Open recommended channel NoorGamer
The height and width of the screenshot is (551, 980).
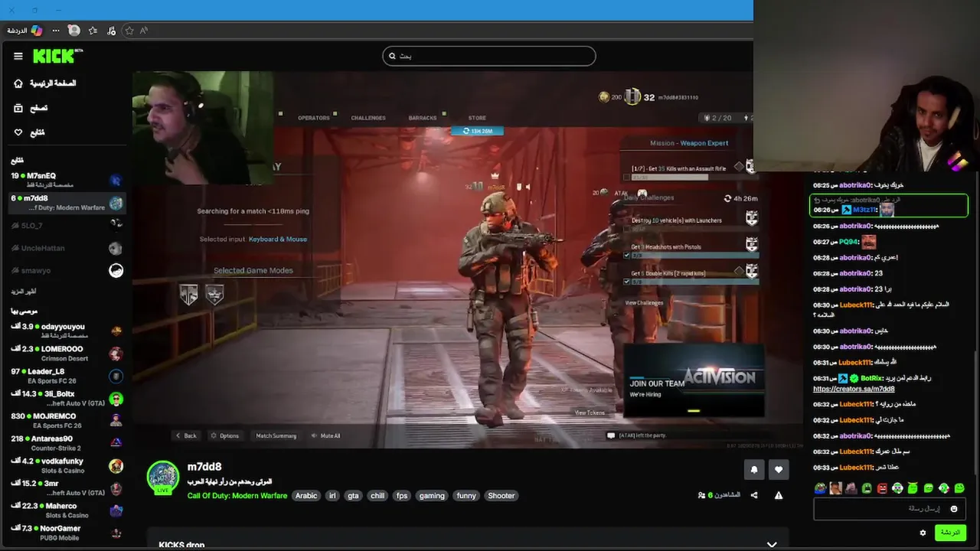pos(67,533)
